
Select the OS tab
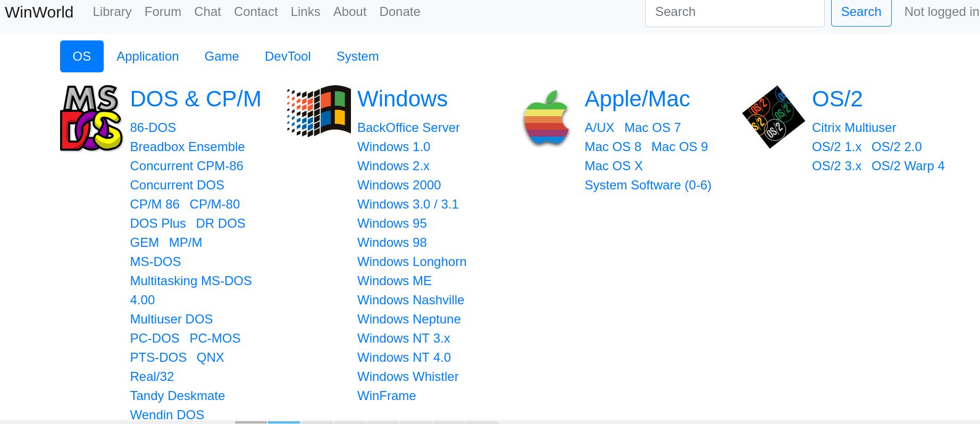(82, 56)
